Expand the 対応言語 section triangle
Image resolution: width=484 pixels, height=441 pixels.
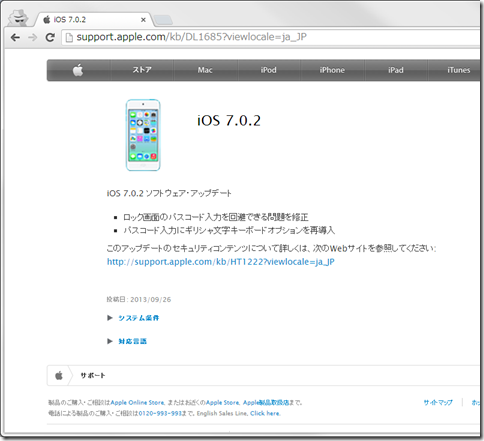coord(110,341)
